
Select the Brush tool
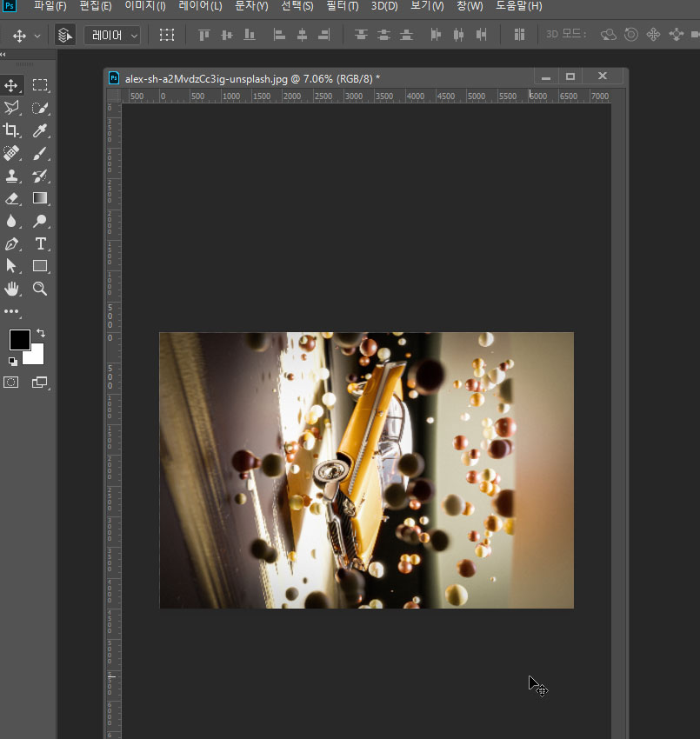coord(40,153)
